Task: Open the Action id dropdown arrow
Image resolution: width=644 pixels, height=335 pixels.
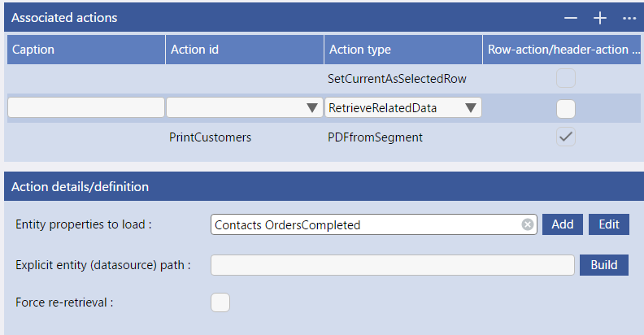Action: tap(312, 108)
